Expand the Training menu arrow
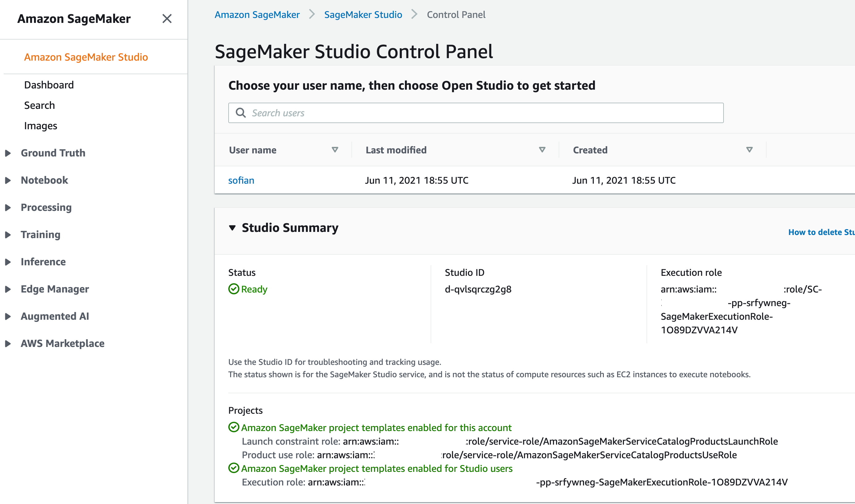The width and height of the screenshot is (855, 504). tap(8, 235)
